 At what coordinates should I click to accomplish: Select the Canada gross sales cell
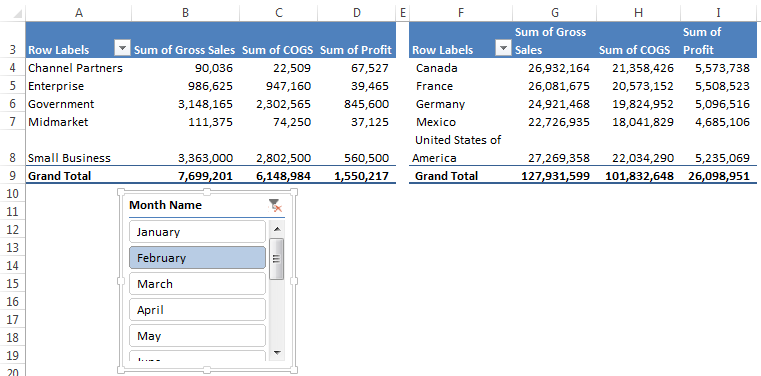coord(554,68)
